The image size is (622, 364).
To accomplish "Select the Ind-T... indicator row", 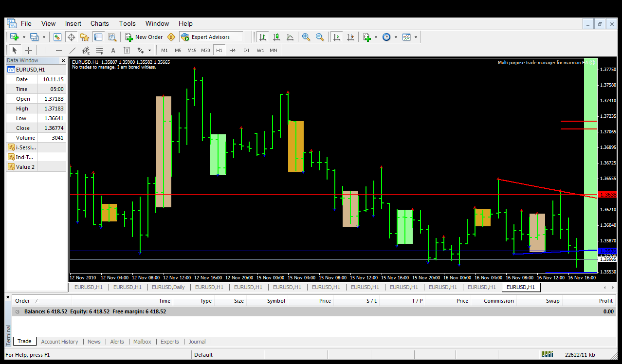I will (x=36, y=157).
